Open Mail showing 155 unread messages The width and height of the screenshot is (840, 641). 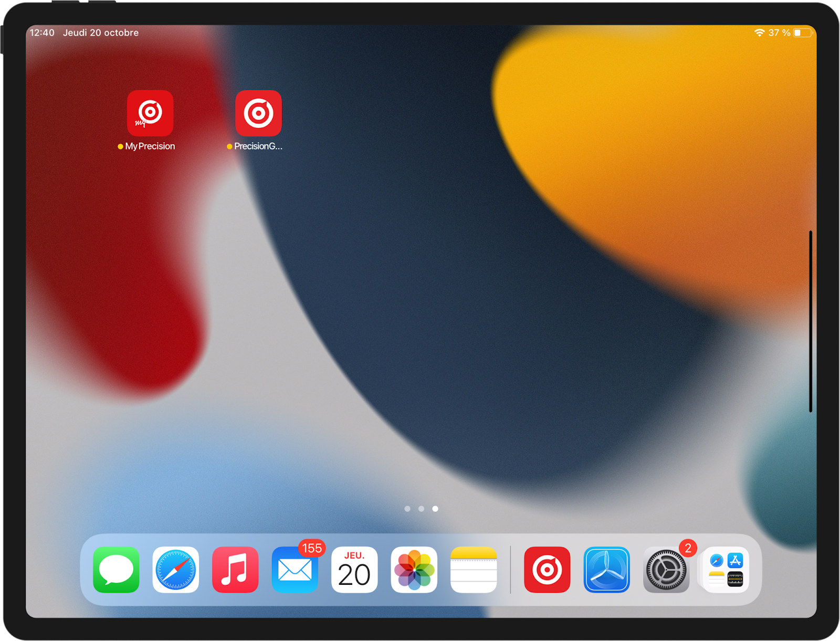295,570
